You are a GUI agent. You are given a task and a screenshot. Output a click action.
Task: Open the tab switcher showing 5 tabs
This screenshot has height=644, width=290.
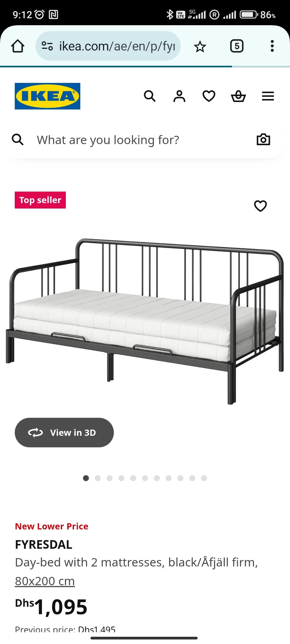pos(237,46)
